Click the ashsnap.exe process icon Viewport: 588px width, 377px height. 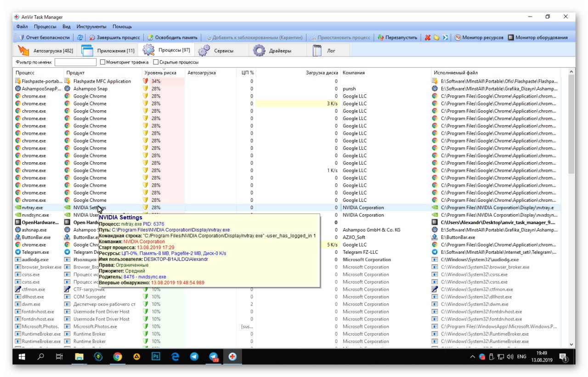point(18,230)
